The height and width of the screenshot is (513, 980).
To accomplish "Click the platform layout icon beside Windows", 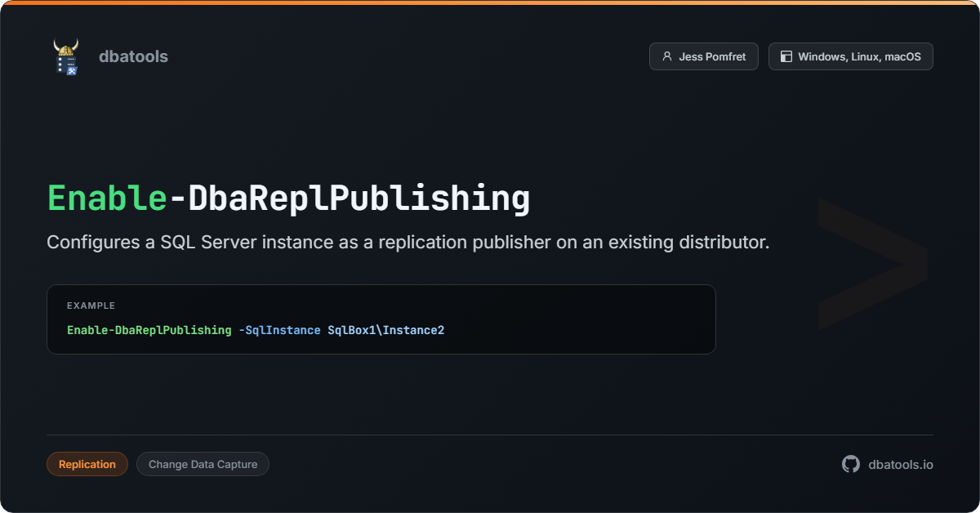I will [786, 56].
